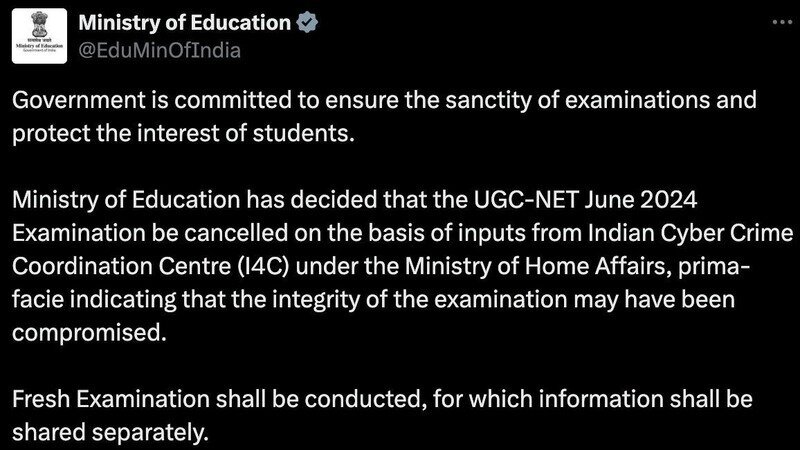This screenshot has height=450, width=800.
Task: Open the @EduMinOfIndia handle link
Action: [x=160, y=51]
